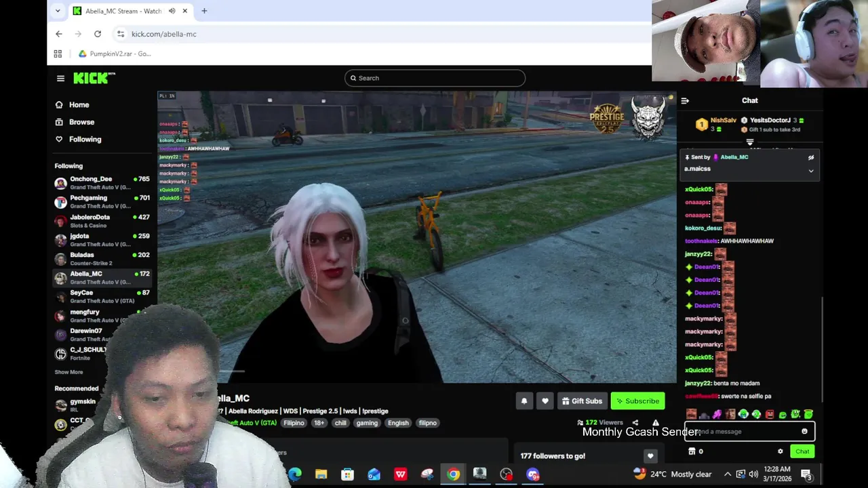Collapse the chat panel with arrow icon
Viewport: 868px width, 488px height.
tap(685, 100)
